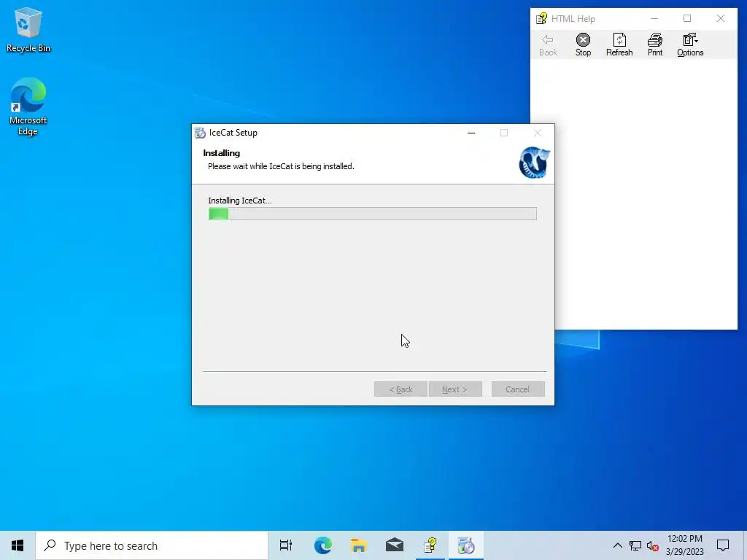The height and width of the screenshot is (560, 747).
Task: Print from the HTML Help window
Action: (654, 44)
